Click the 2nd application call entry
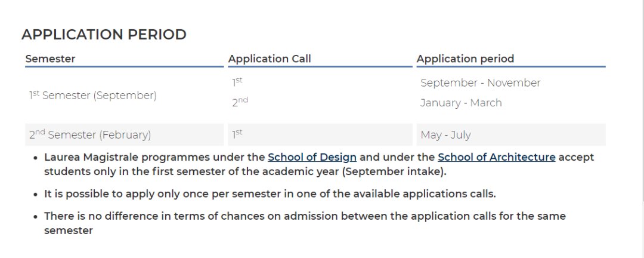Viewport: 644px width, 258px height. pos(240,102)
